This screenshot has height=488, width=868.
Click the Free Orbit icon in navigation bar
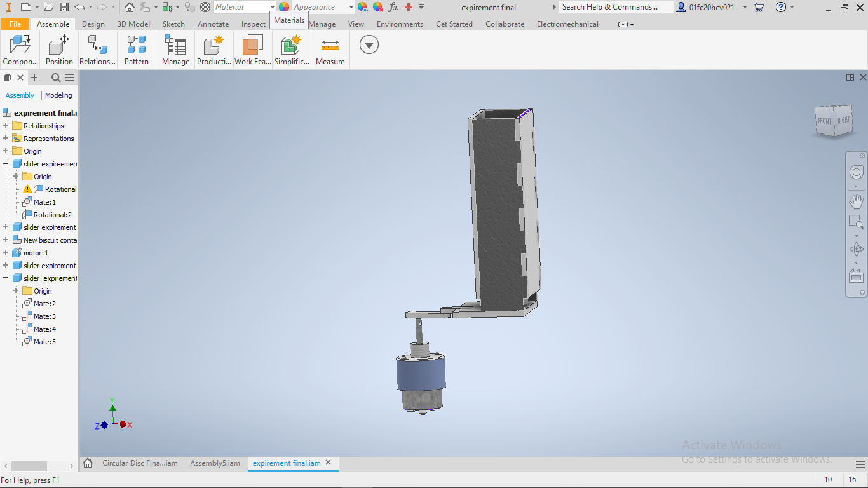point(857,249)
